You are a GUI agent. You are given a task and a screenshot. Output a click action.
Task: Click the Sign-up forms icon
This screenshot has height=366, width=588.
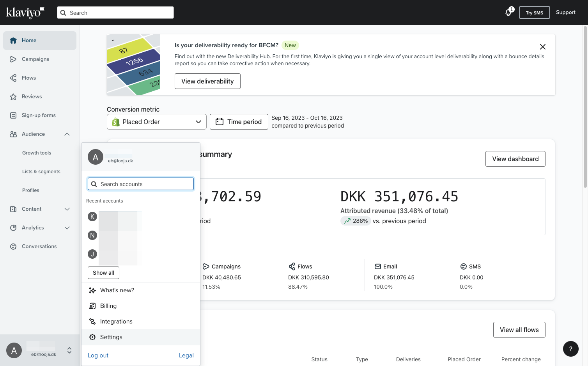click(x=13, y=115)
